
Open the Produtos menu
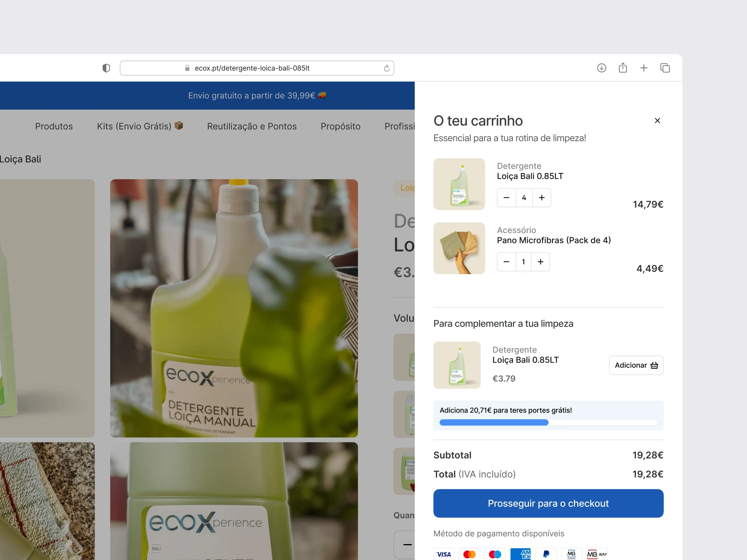point(54,126)
